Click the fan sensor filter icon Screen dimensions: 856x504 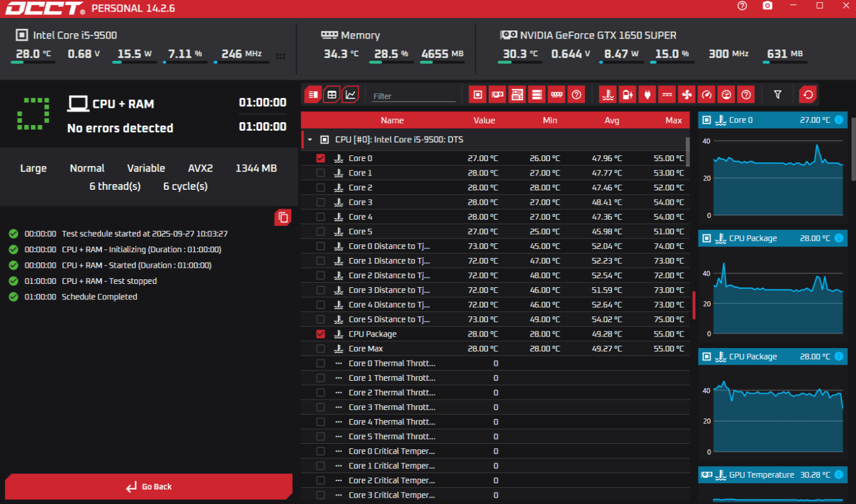pyautogui.click(x=687, y=95)
